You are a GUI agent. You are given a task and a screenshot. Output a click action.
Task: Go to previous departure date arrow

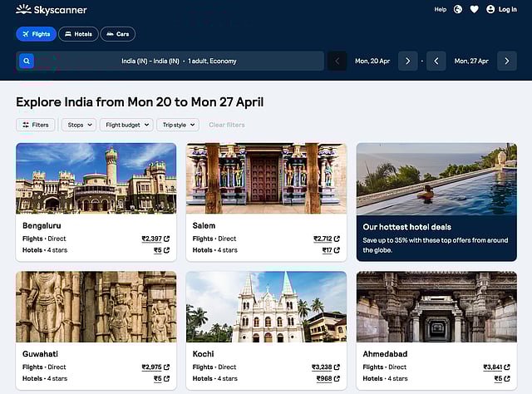click(337, 61)
